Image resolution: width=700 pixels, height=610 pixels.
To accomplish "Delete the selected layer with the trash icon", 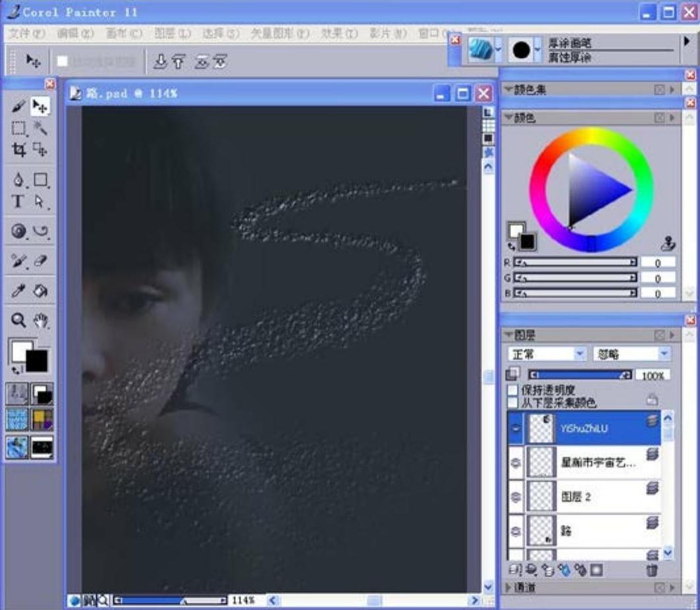I will [652, 570].
